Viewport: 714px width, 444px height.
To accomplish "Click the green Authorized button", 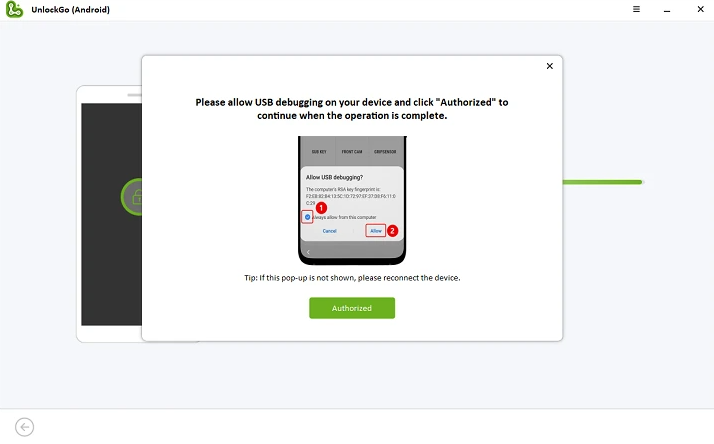I will coord(352,308).
